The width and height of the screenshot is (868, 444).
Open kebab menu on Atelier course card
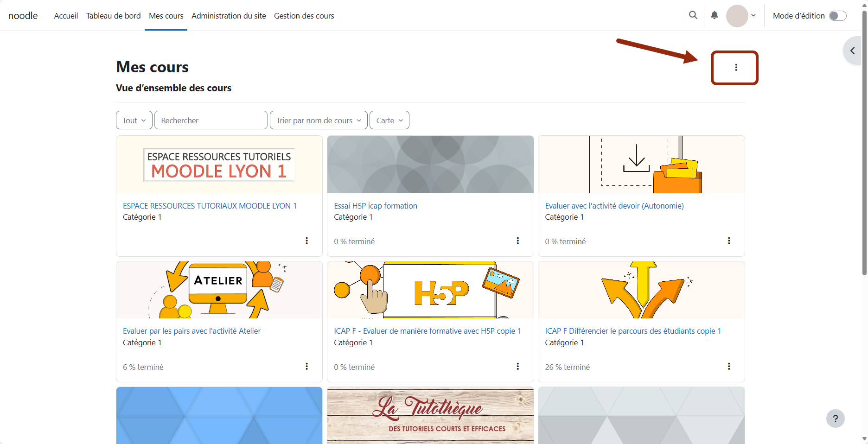tap(306, 366)
